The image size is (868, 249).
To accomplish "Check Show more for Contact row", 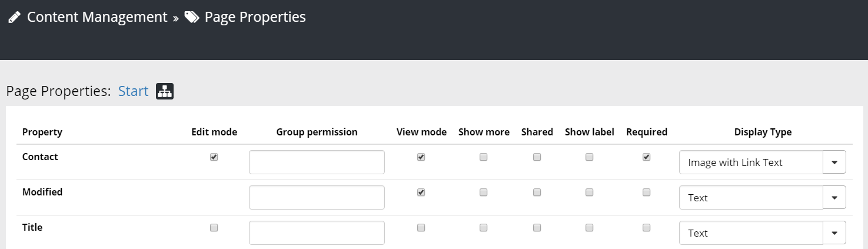I will (x=484, y=157).
